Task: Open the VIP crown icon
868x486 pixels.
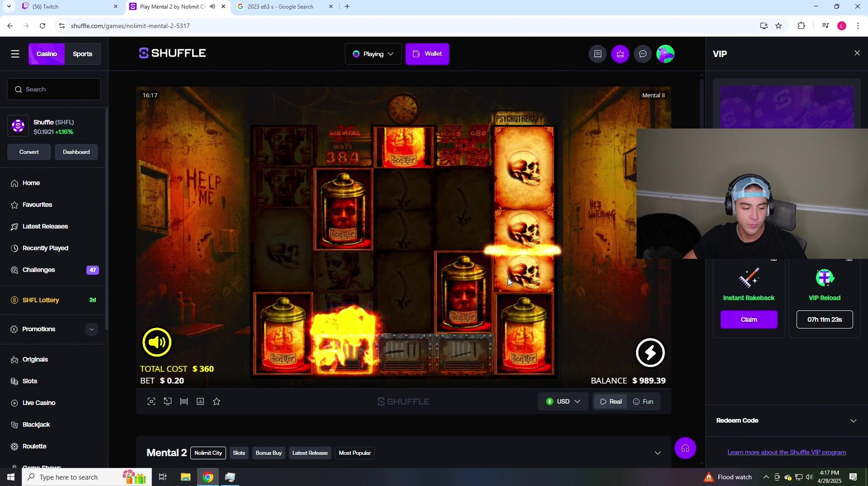Action: pos(620,54)
